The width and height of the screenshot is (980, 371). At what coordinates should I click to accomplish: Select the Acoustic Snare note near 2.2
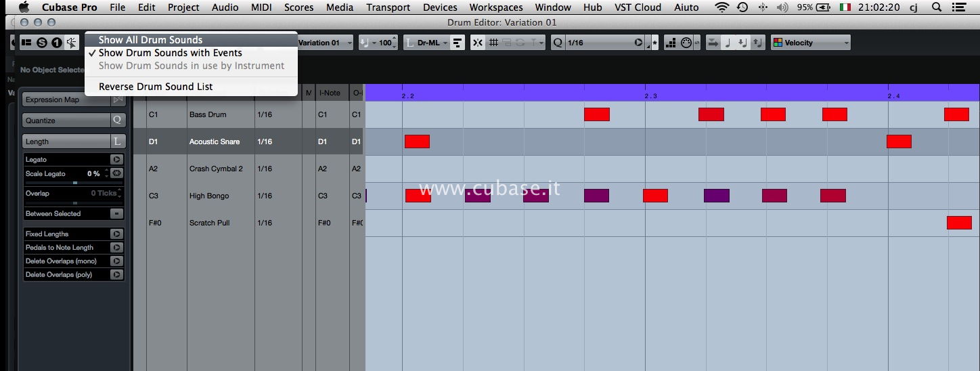[x=417, y=141]
